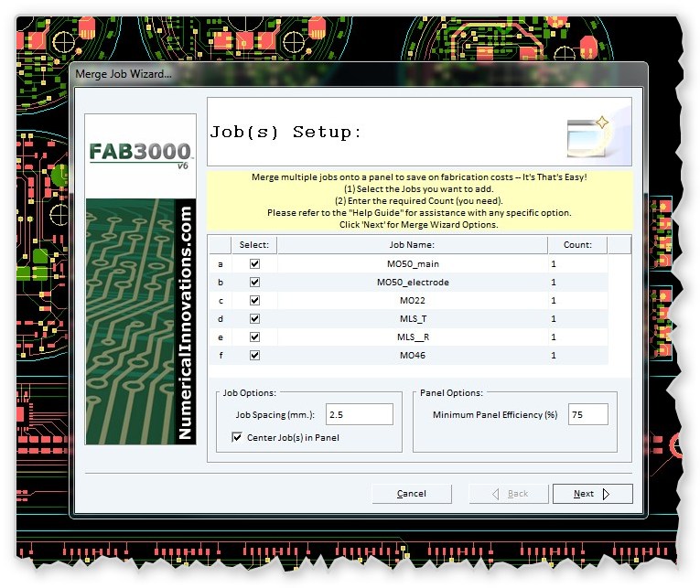Select the MO50_electrode job name cell

pyautogui.click(x=413, y=282)
